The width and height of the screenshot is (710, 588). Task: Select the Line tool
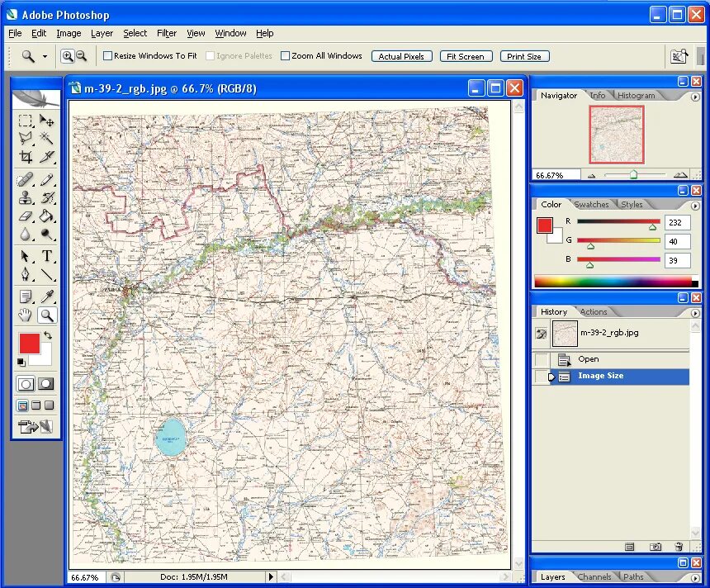[46, 274]
